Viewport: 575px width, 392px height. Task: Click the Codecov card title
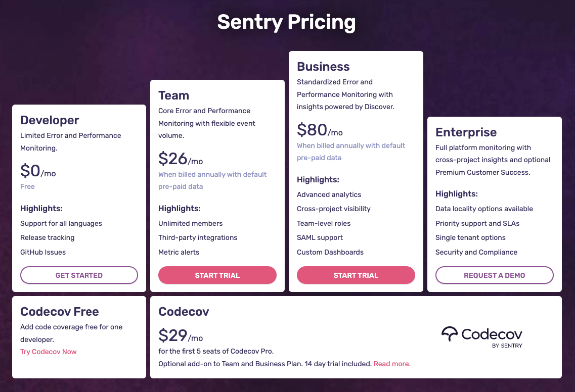click(184, 312)
